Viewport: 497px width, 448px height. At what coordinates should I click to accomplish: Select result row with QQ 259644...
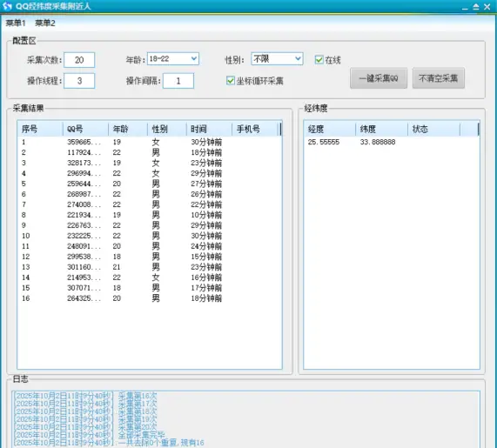pyautogui.click(x=150, y=184)
